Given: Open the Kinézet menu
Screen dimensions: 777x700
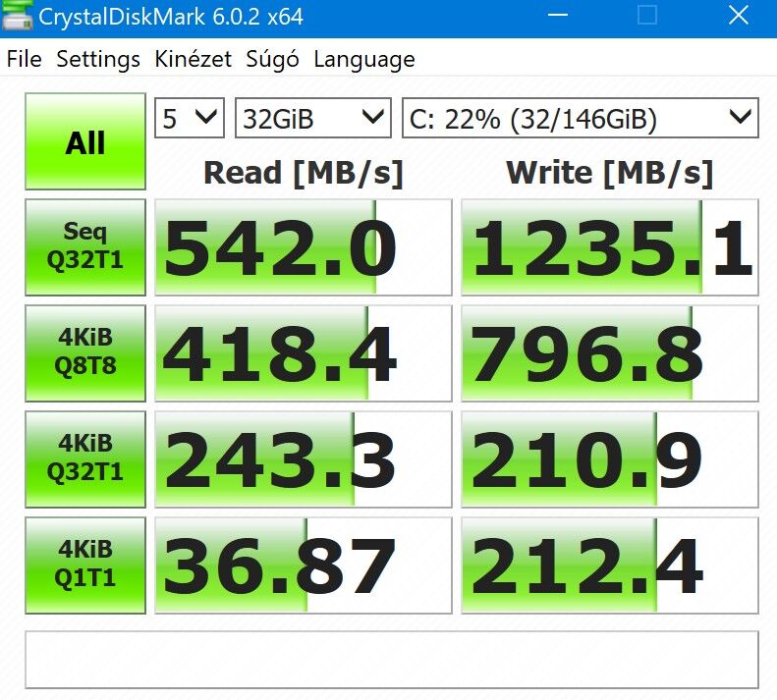Looking at the screenshot, I should (x=193, y=60).
